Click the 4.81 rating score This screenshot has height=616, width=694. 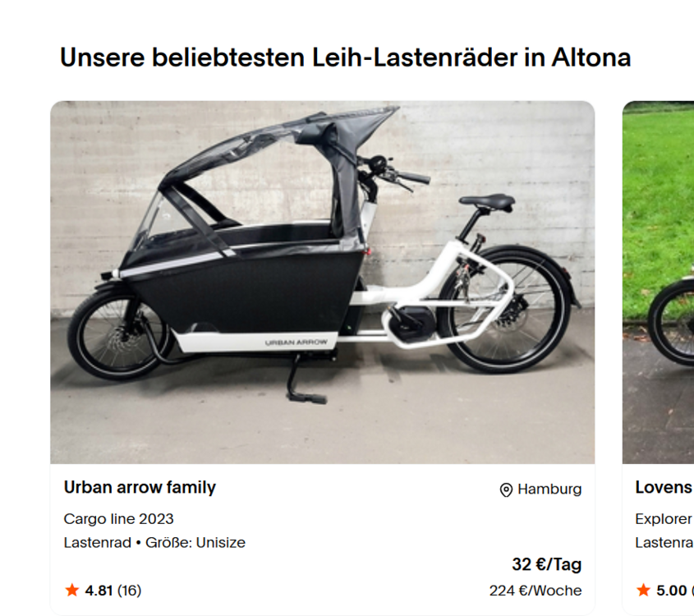coord(99,591)
